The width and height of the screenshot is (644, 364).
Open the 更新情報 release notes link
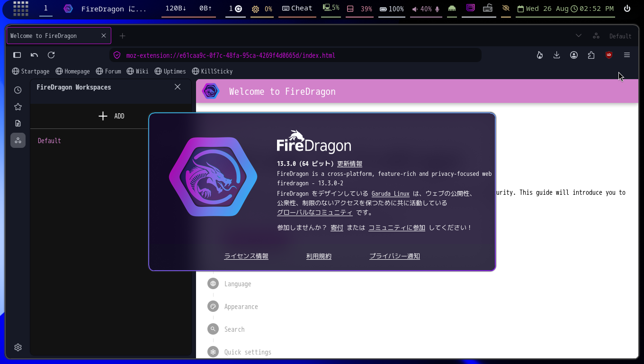pos(349,164)
